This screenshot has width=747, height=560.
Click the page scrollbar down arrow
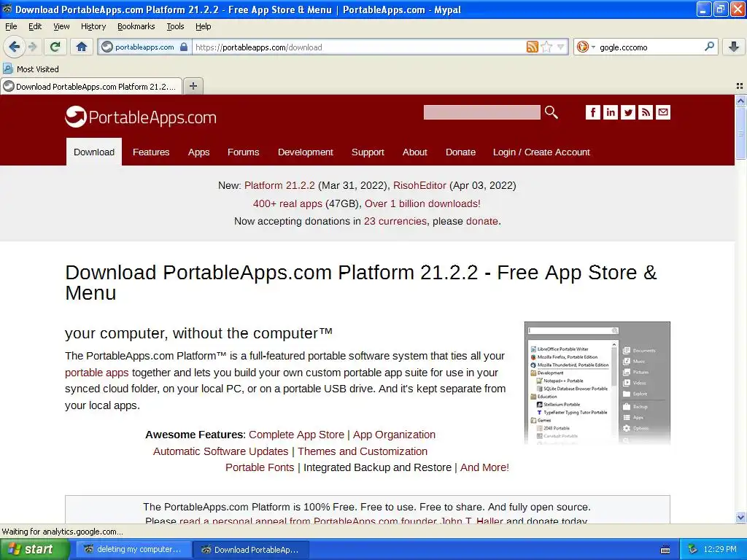pyautogui.click(x=740, y=517)
